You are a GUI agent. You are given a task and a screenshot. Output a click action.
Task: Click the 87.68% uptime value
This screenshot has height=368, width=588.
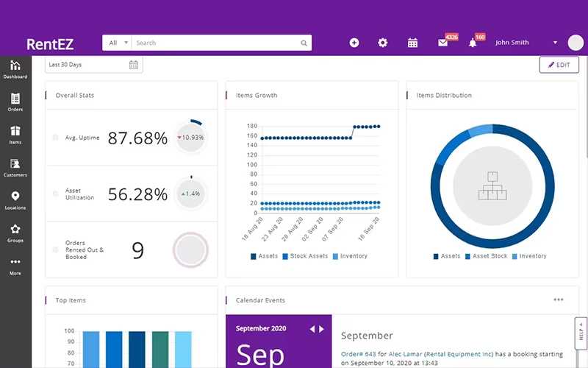137,138
